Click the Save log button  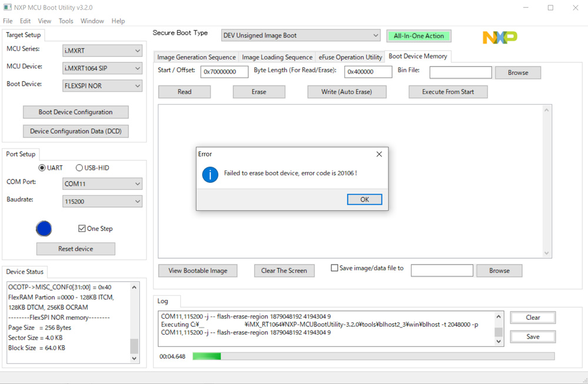tap(533, 336)
